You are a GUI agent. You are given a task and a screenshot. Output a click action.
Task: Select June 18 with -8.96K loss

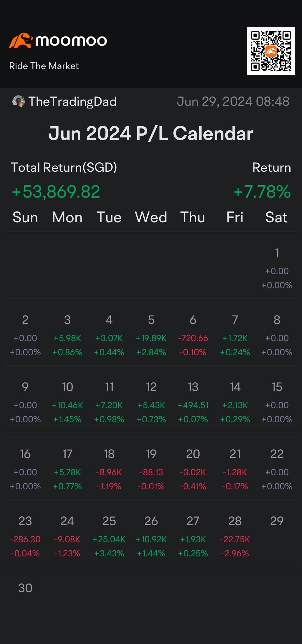point(109,470)
